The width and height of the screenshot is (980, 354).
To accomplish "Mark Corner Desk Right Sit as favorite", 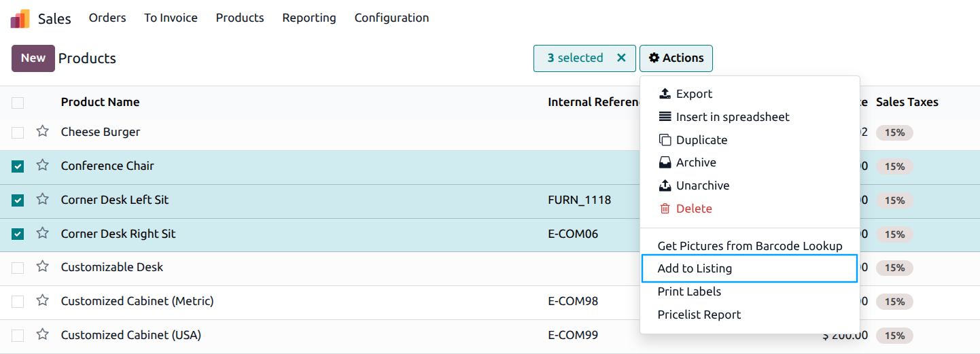I will [x=43, y=233].
